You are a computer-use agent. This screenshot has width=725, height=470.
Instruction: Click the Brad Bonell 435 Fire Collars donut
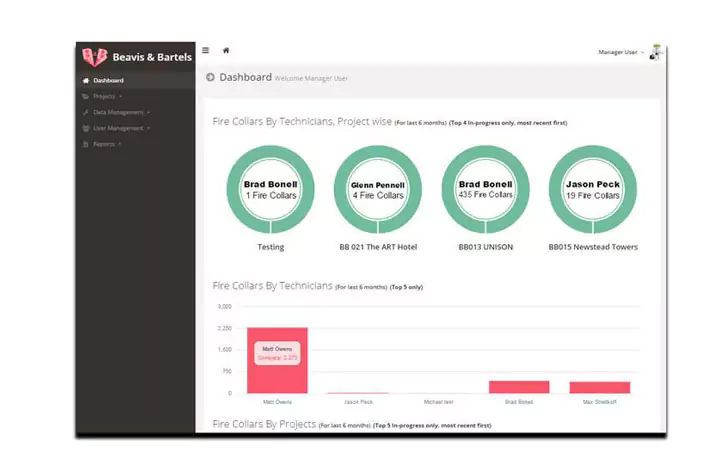click(485, 189)
